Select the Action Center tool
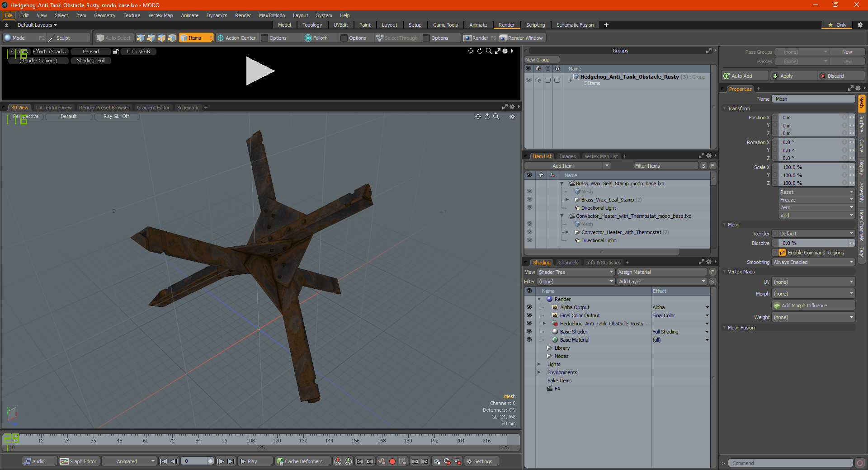The image size is (868, 470). (236, 38)
